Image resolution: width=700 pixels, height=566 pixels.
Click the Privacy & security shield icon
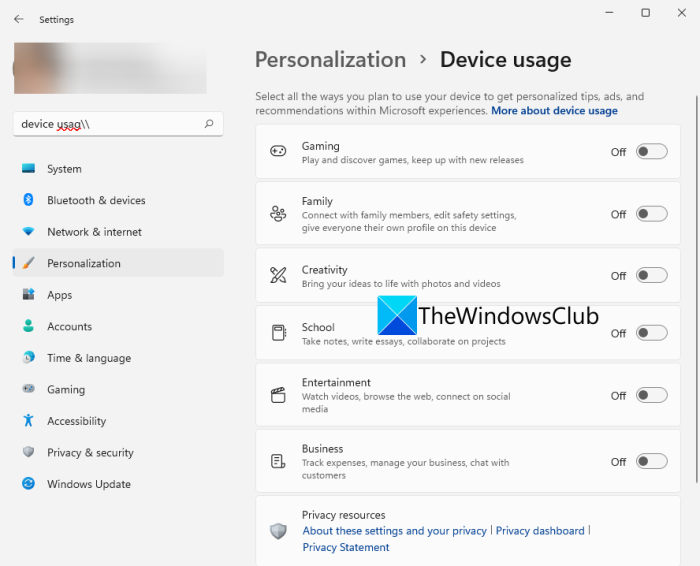pos(28,453)
